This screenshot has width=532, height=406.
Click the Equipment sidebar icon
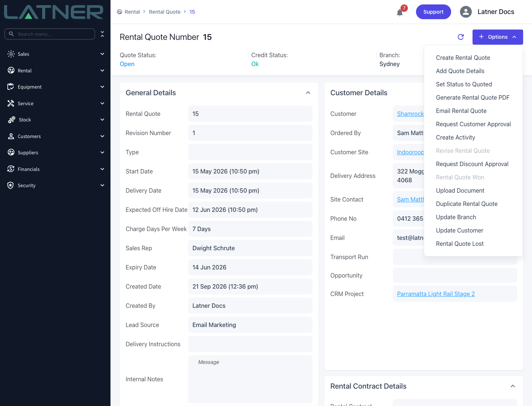point(11,87)
